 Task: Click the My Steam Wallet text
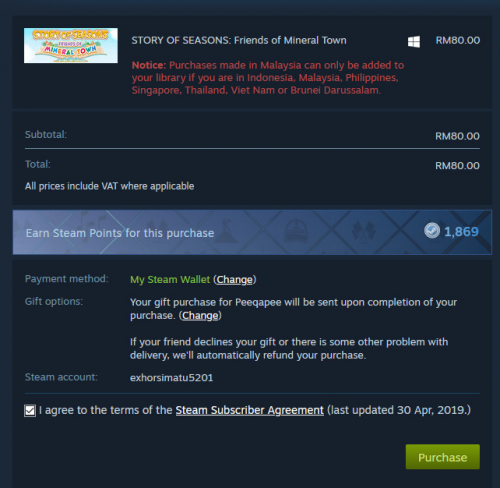pyautogui.click(x=170, y=279)
